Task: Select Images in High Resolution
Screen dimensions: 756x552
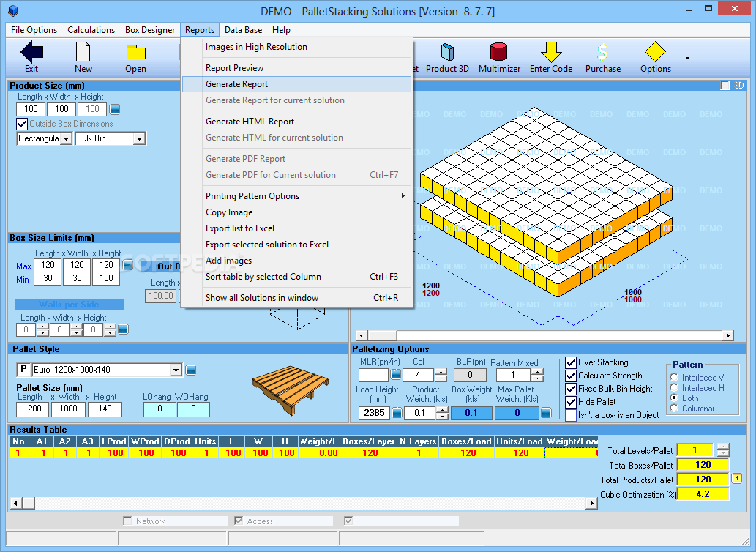Action: pyautogui.click(x=296, y=47)
